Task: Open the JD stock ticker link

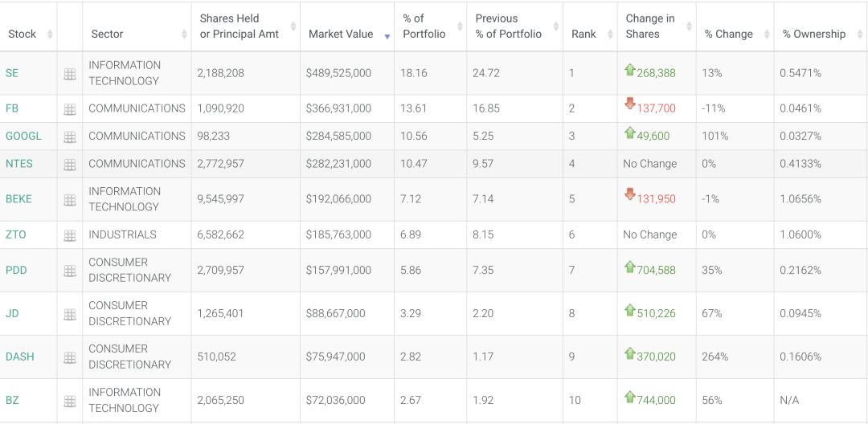Action: pyautogui.click(x=12, y=313)
